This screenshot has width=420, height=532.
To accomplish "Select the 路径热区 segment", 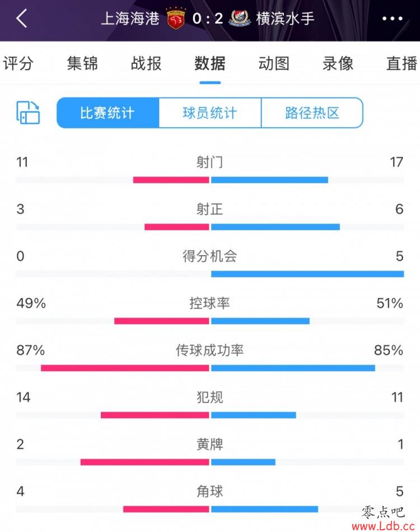I will 312,113.
